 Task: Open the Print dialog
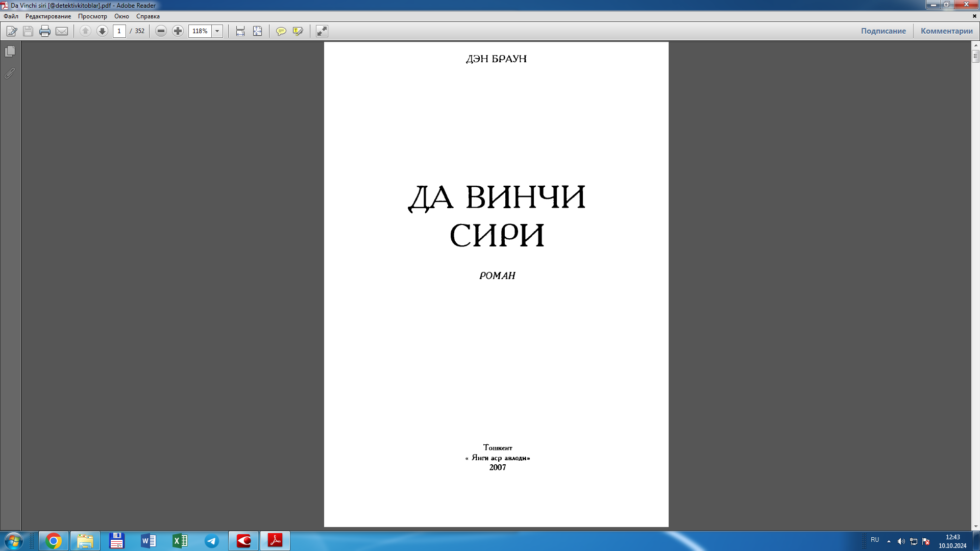click(x=45, y=31)
